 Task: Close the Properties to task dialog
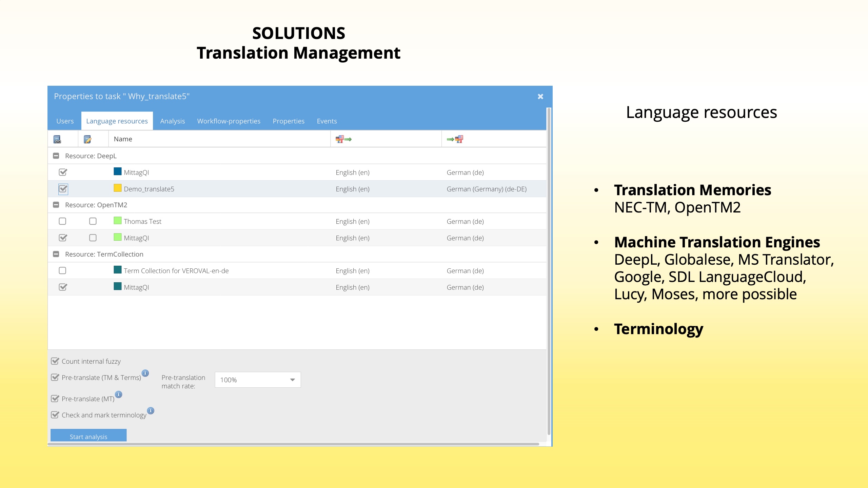540,96
